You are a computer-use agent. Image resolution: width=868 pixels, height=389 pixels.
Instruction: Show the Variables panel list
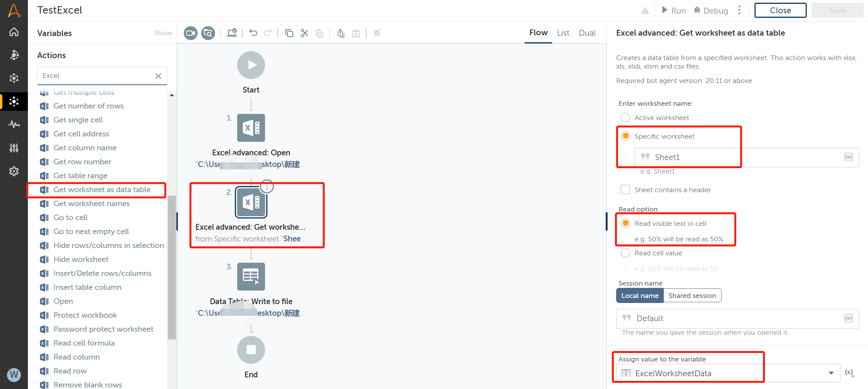[162, 33]
